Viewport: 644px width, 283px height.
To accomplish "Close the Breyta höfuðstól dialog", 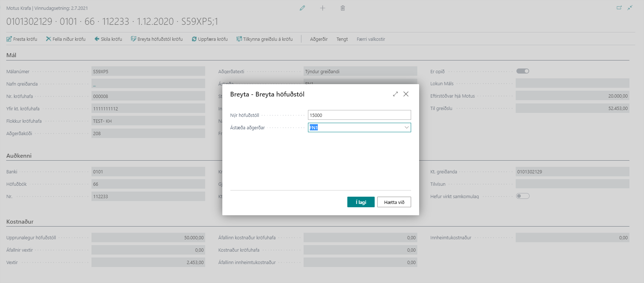I will (406, 94).
